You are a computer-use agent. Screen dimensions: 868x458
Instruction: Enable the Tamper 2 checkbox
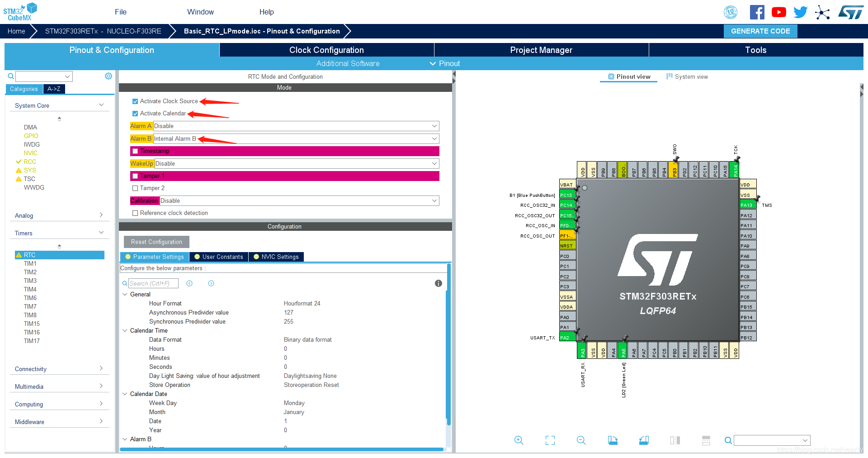point(135,188)
